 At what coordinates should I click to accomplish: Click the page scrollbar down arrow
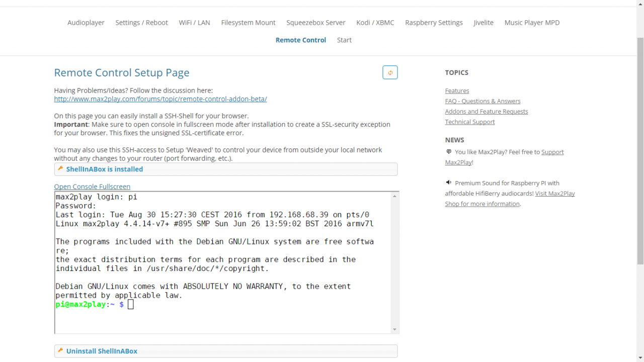pyautogui.click(x=640, y=357)
